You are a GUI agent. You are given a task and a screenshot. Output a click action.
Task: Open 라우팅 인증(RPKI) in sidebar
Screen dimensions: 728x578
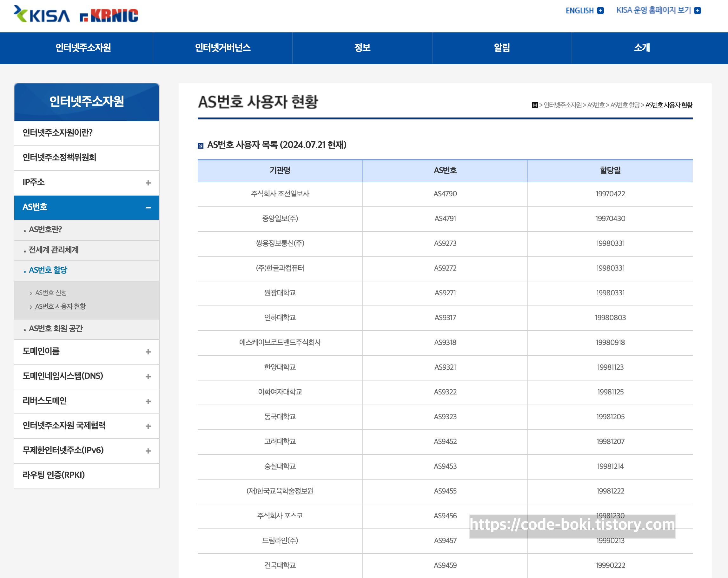pyautogui.click(x=53, y=475)
